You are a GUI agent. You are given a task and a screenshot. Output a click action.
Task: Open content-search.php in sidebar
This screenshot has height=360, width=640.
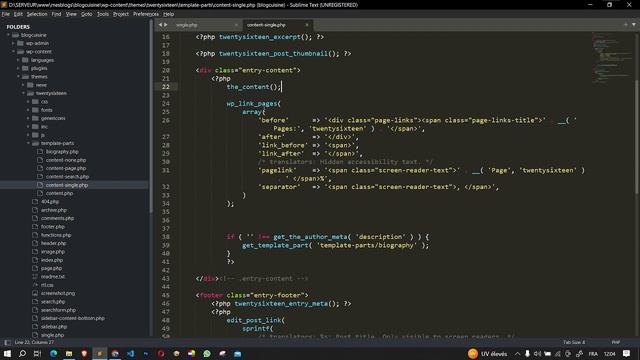pos(67,177)
